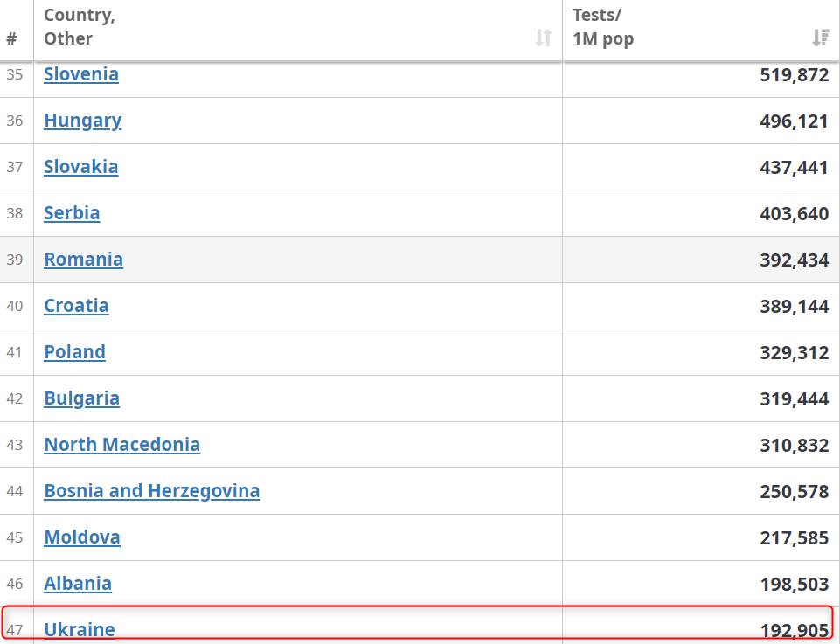This screenshot has width=840, height=644.
Task: Sort by Country, Other header text
Action: pyautogui.click(x=79, y=27)
